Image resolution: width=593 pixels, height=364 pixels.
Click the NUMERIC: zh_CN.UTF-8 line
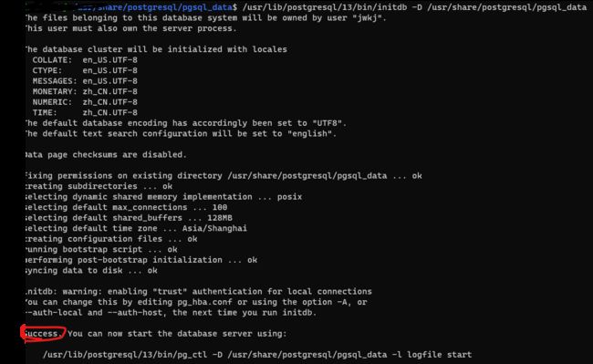tap(85, 102)
